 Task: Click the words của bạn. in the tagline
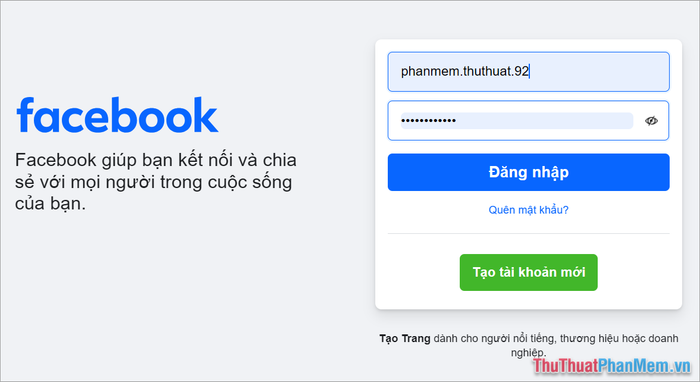pos(50,203)
